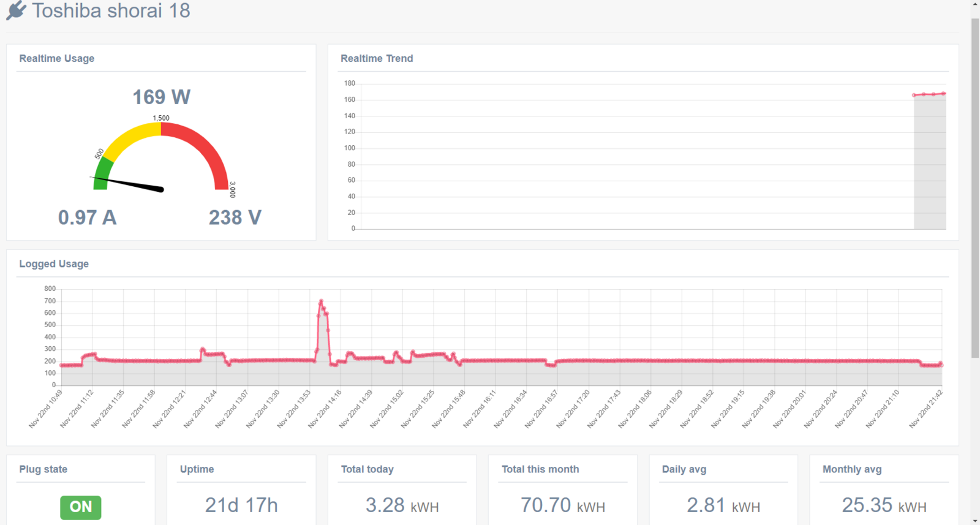Click the plug icon beside Toshiba shorai 18
980x525 pixels.
(16, 10)
